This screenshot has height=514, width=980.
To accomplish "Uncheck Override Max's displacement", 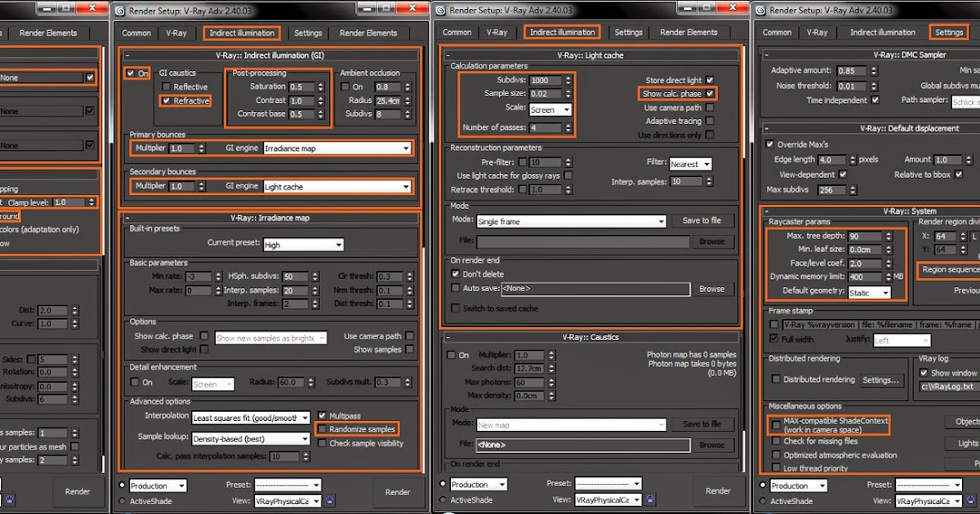I will 769,144.
